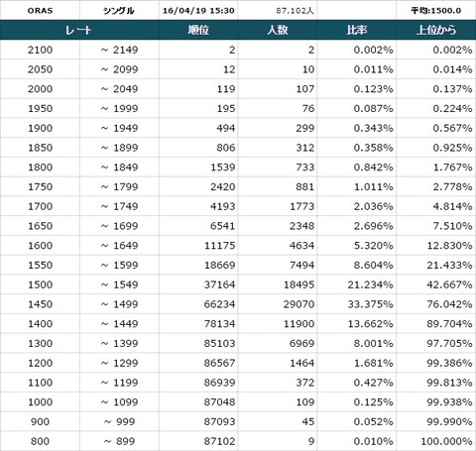Click the ORAS header cell

[40, 10]
